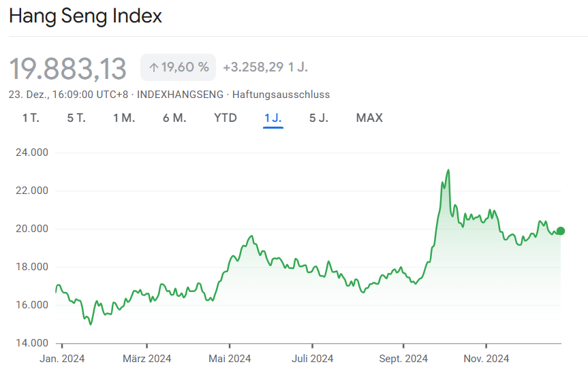Click the Nov. 2024 x-axis label

click(x=486, y=359)
